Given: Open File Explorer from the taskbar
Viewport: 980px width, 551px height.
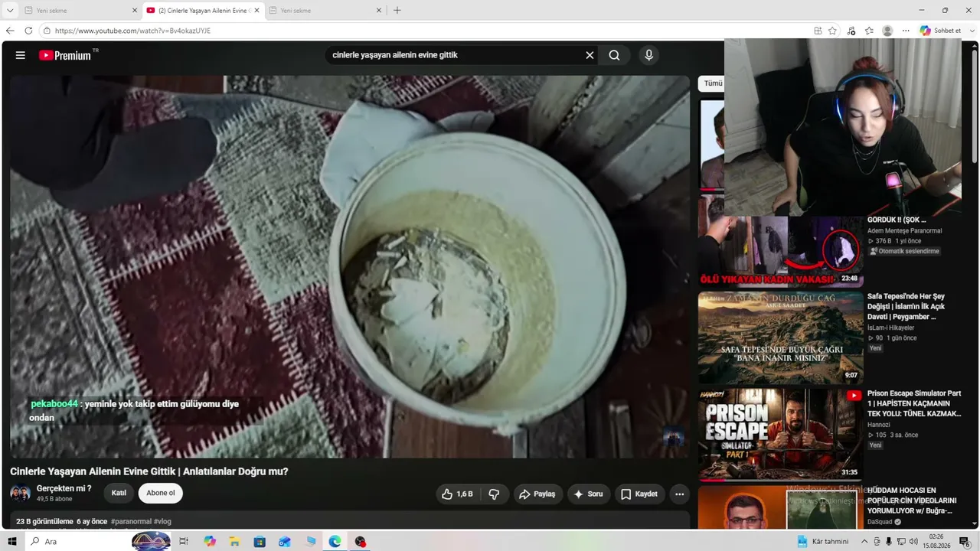Looking at the screenshot, I should point(234,542).
